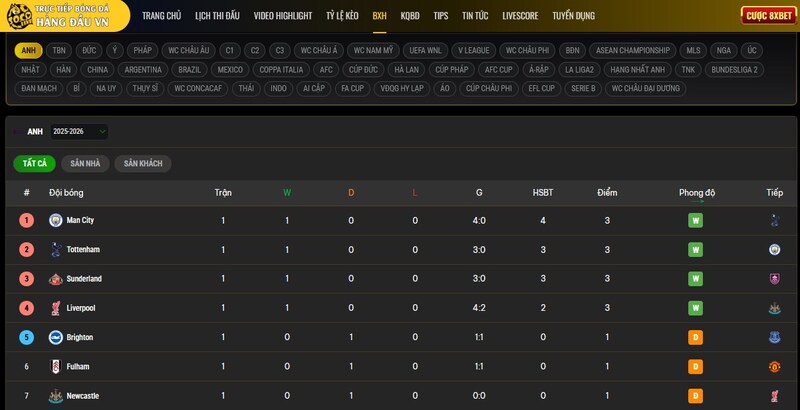This screenshot has width=800, height=410.
Task: Choose the BUNDESLIGA 2 chip
Action: (734, 69)
